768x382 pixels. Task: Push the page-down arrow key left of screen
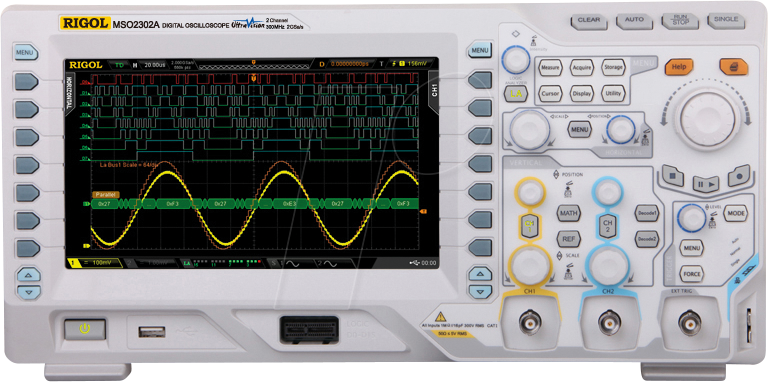click(x=29, y=293)
